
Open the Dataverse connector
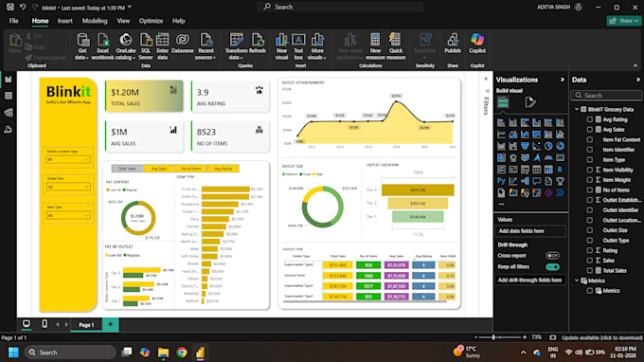[183, 44]
